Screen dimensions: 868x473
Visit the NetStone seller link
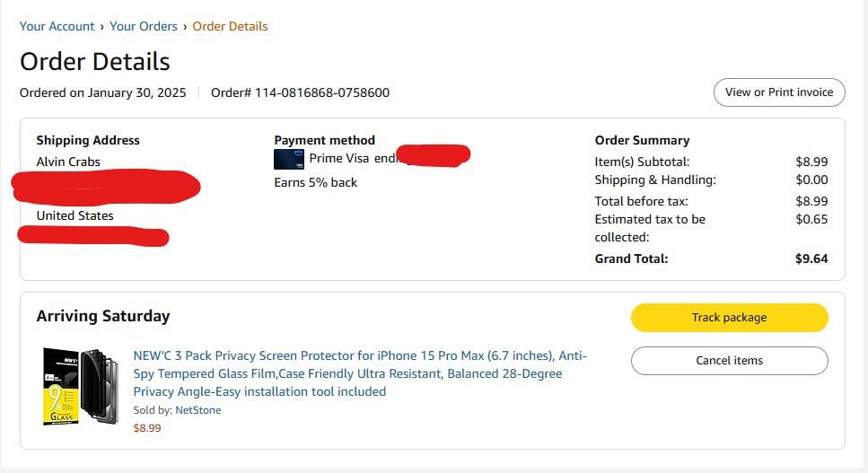(198, 410)
